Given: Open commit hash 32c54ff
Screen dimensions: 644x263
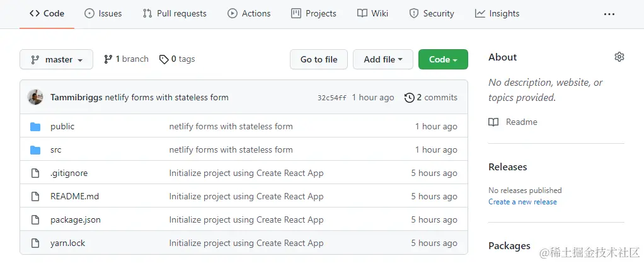Looking at the screenshot, I should 332,98.
